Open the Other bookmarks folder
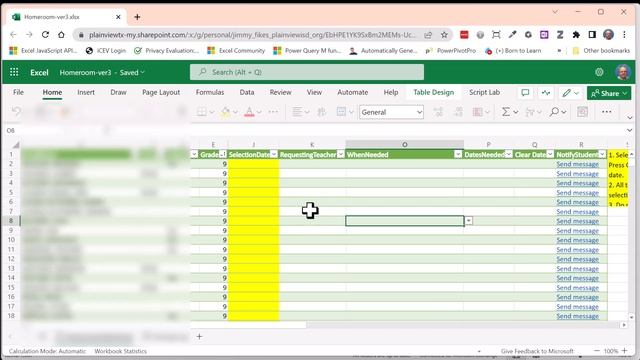This screenshot has width=640, height=360. pyautogui.click(x=601, y=51)
